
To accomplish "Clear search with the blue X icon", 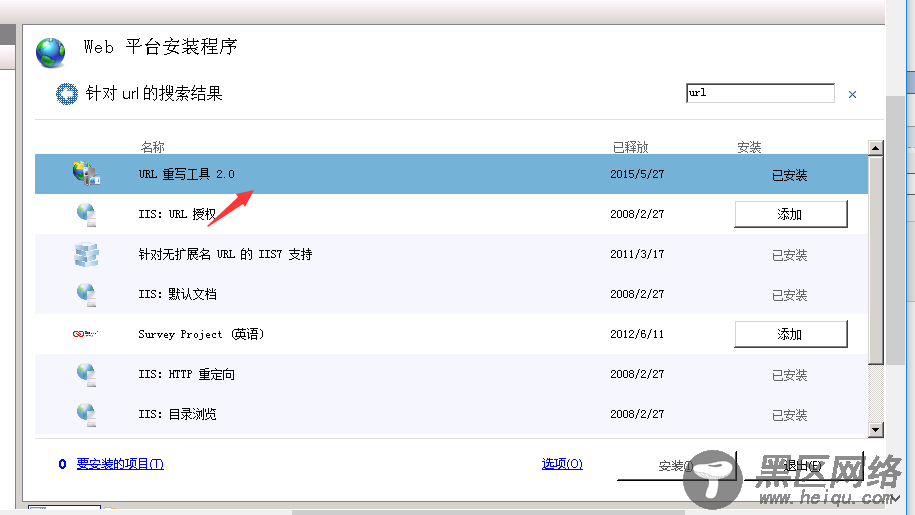I will (x=852, y=94).
